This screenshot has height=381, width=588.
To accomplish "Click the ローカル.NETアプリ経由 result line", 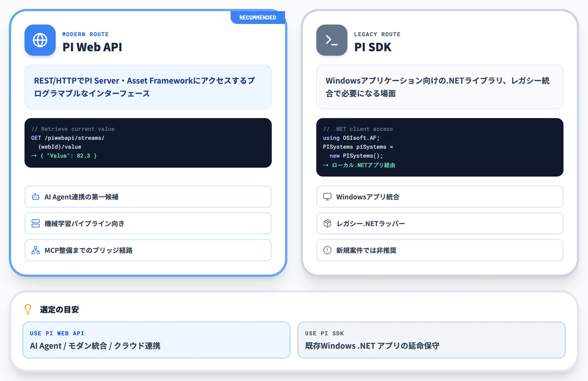I will click(x=359, y=165).
